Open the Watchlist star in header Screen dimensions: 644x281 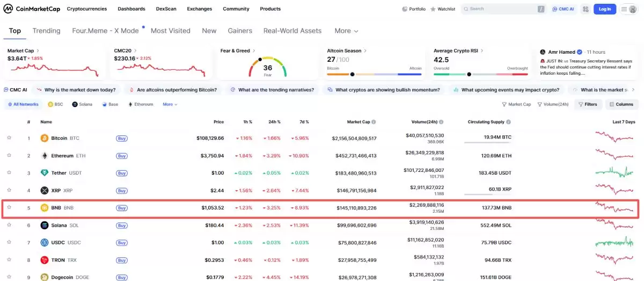[433, 9]
